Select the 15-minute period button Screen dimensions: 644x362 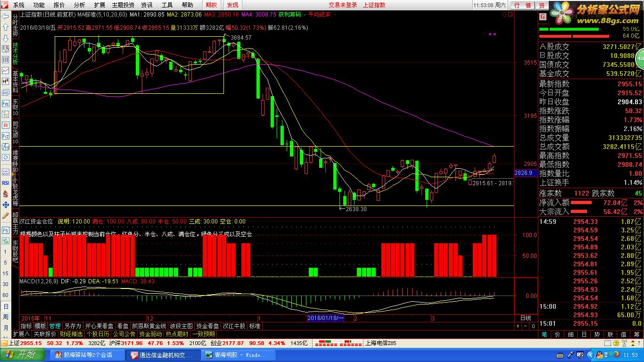pos(6,274)
